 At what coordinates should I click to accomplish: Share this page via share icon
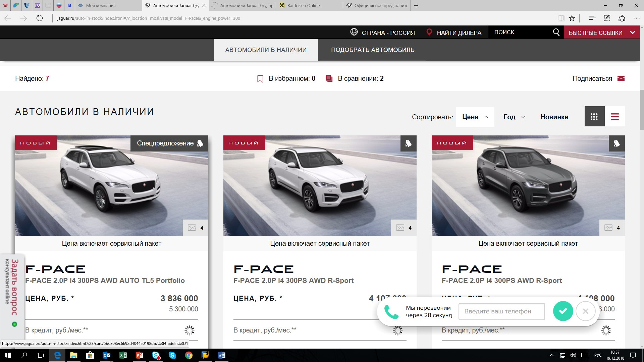622,18
